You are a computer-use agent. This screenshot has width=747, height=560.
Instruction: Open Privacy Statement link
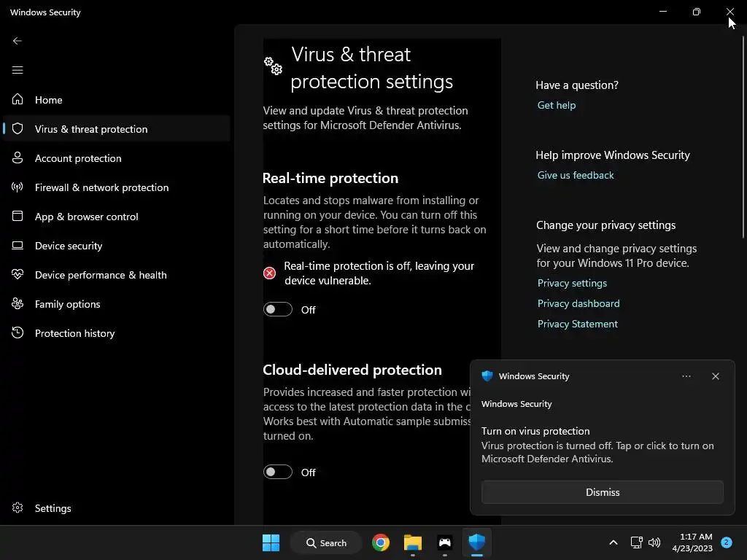[578, 324]
